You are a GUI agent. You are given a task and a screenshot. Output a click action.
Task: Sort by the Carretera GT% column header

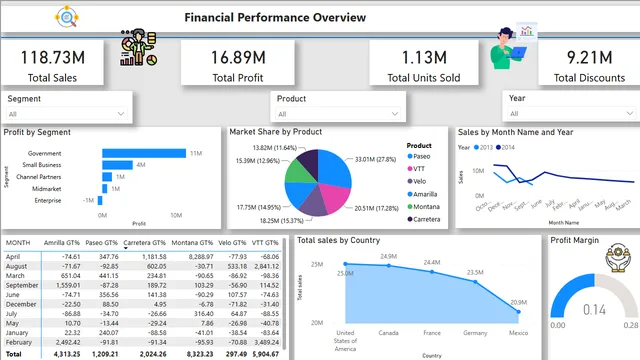click(144, 242)
